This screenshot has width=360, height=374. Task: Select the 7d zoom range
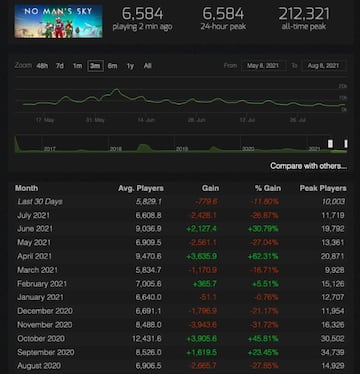click(60, 66)
